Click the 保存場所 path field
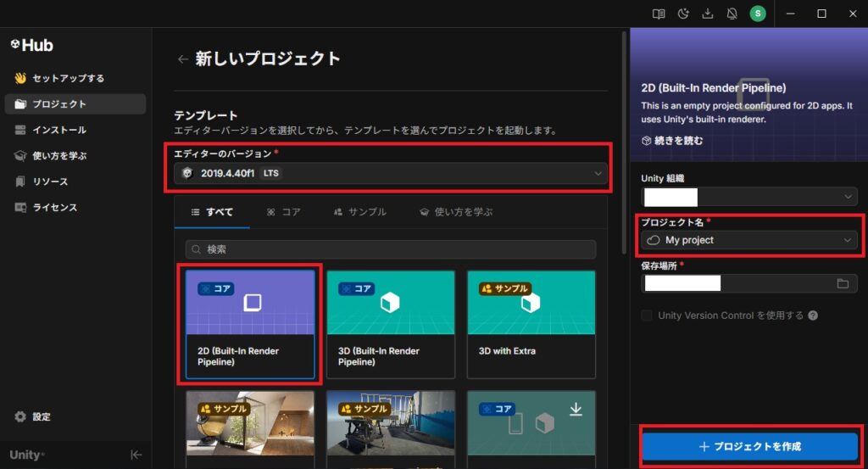The height and width of the screenshot is (469, 868). [x=749, y=283]
